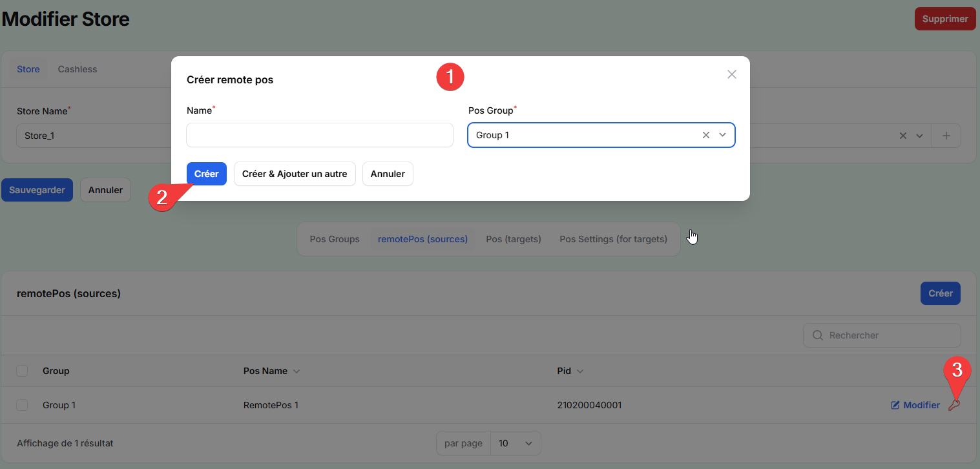
Task: Click the Pid value 210200040001
Action: point(589,405)
